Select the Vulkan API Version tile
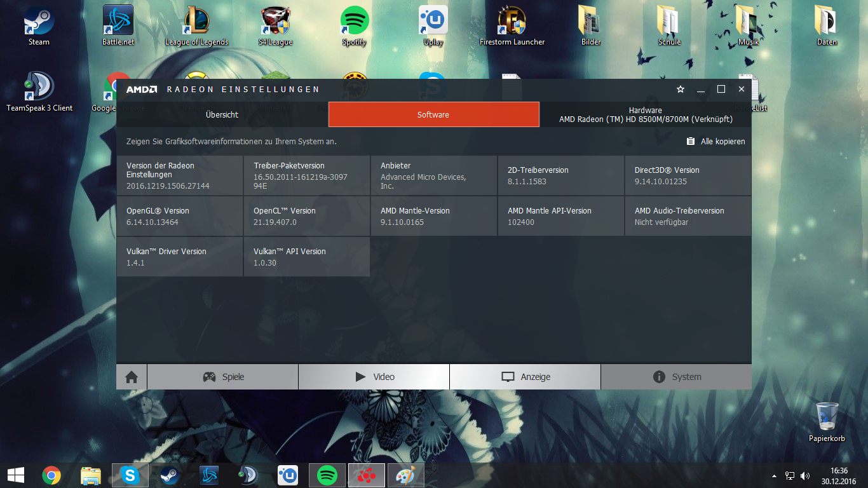This screenshot has width=868, height=488. [x=307, y=257]
